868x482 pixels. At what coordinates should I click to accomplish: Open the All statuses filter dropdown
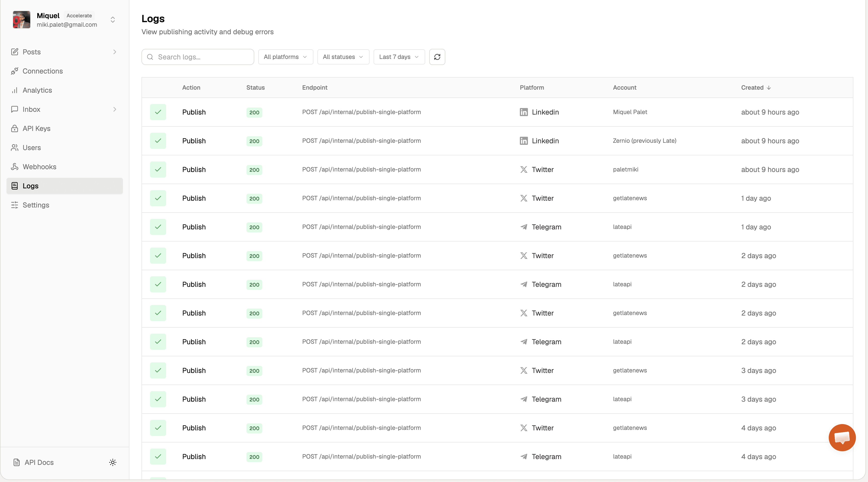343,57
